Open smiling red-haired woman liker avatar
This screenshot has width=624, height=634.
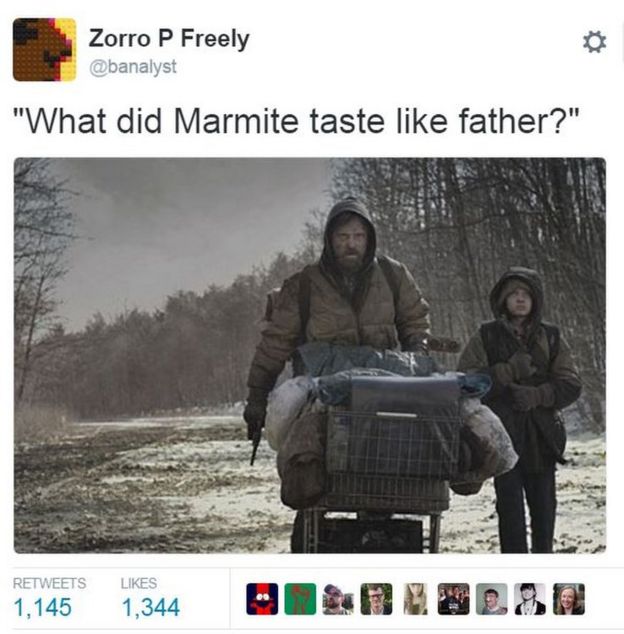[x=569, y=599]
